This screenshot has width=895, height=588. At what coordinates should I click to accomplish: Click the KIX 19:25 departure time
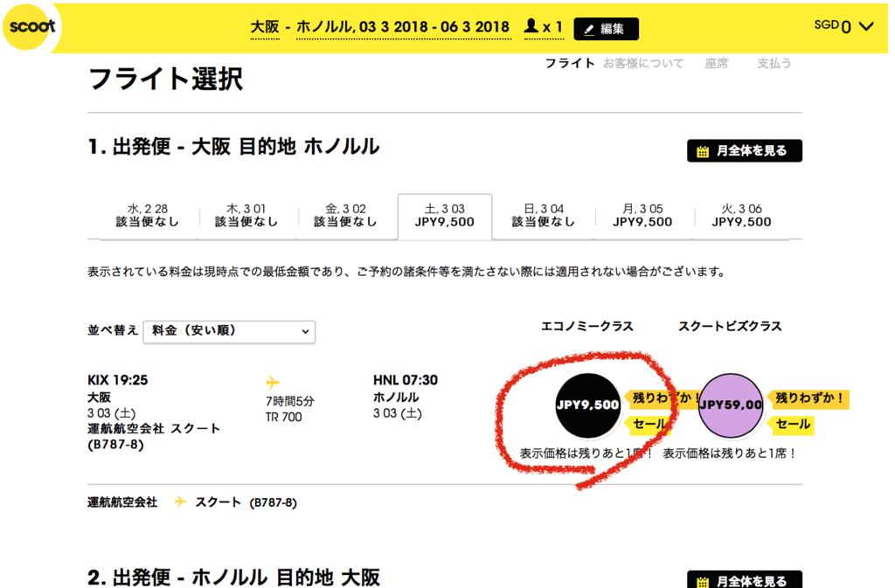(x=118, y=380)
